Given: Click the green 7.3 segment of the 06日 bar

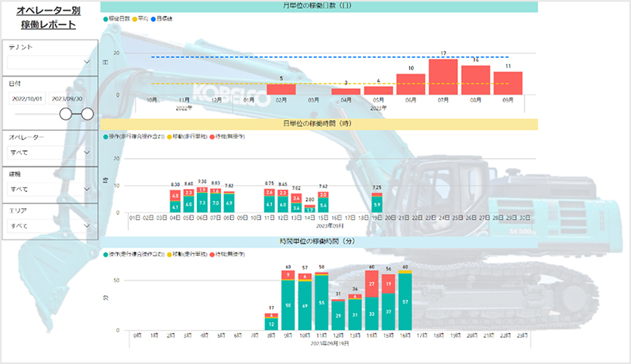Looking at the screenshot, I should [x=202, y=203].
